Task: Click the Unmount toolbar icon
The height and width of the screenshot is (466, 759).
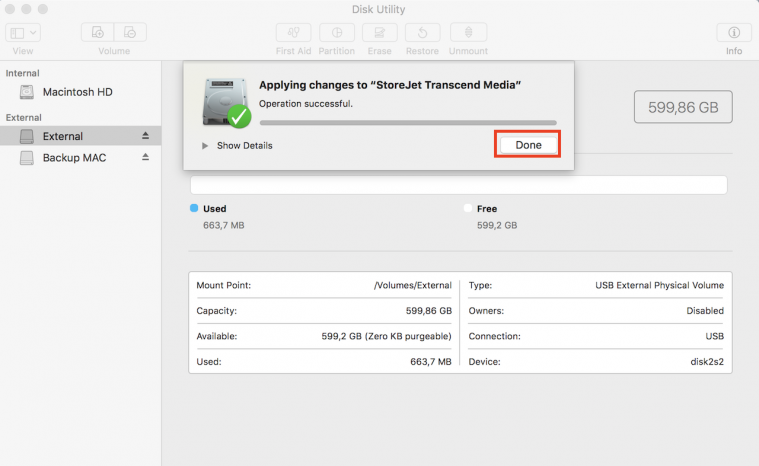Action: pyautogui.click(x=468, y=32)
